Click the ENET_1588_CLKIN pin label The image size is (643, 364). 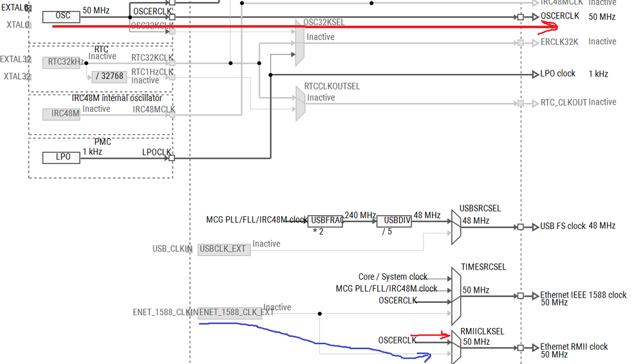[x=165, y=313]
